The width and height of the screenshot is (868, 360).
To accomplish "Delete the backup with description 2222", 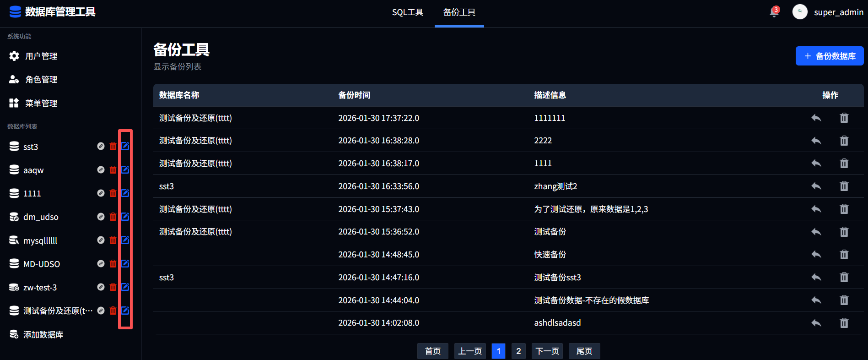I will pyautogui.click(x=844, y=141).
